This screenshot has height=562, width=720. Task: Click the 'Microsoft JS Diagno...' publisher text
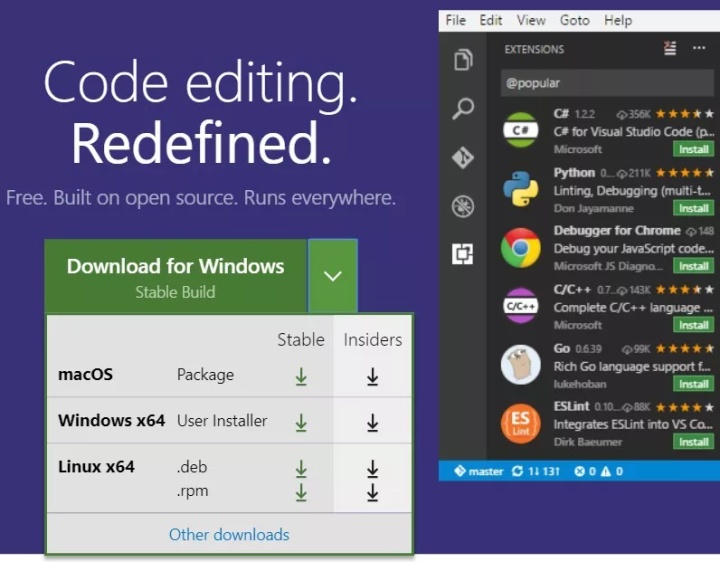click(x=608, y=266)
